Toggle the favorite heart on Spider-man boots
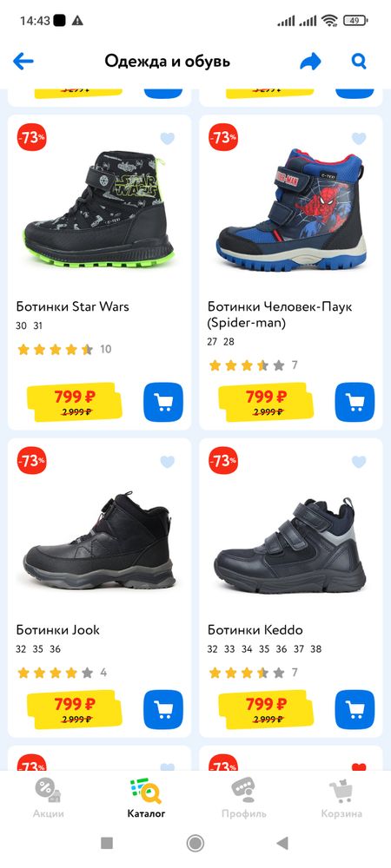This screenshot has height=868, width=391. [359, 138]
